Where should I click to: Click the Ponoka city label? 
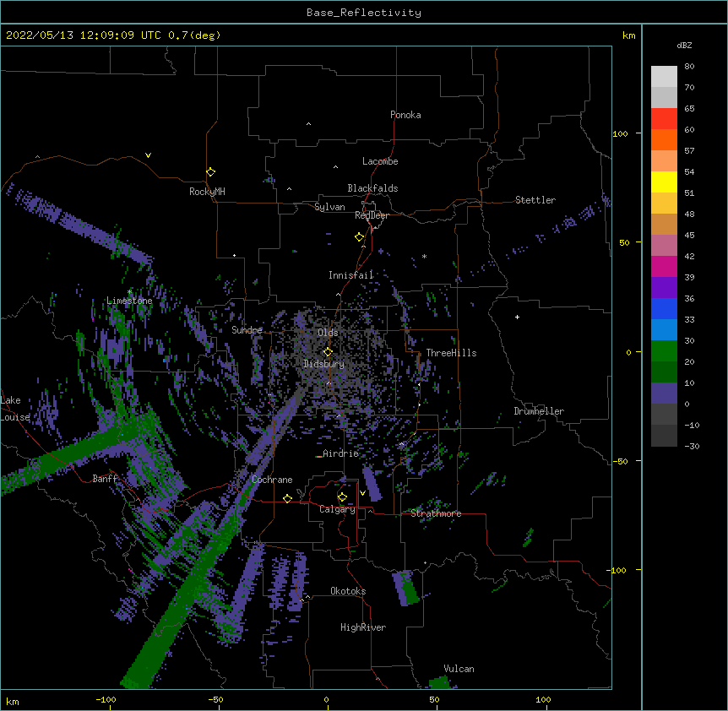tap(405, 115)
